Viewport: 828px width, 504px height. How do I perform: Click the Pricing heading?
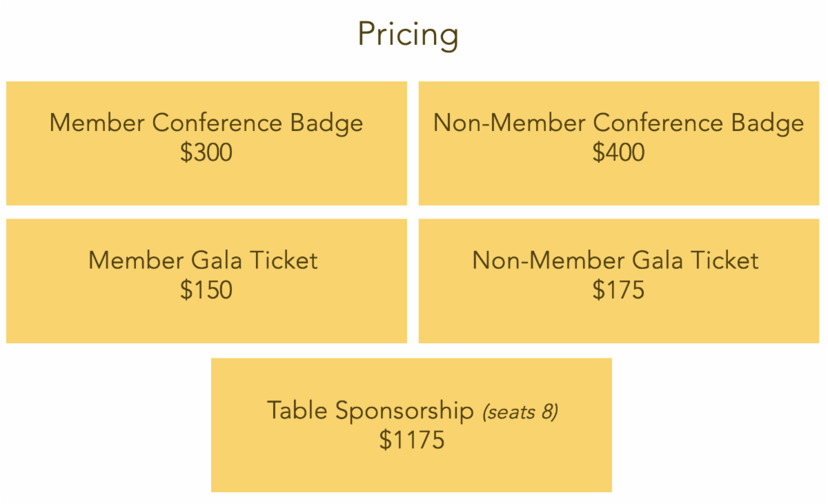(x=408, y=34)
